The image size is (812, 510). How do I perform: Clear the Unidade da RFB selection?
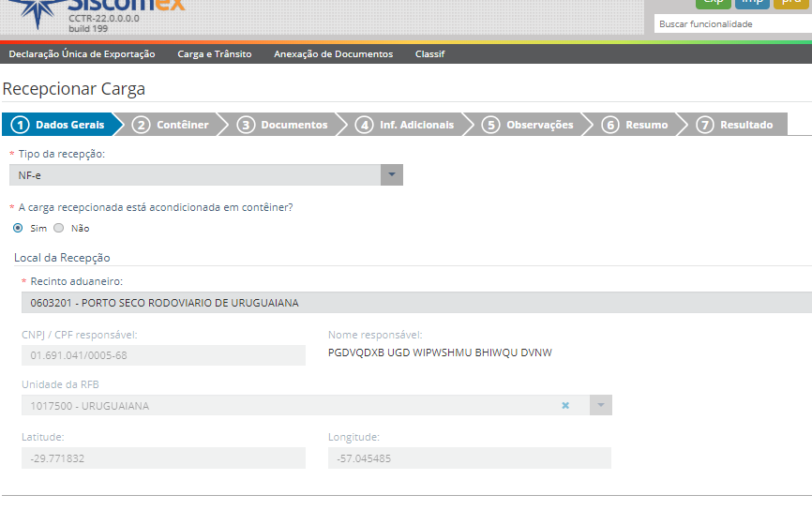tap(565, 405)
